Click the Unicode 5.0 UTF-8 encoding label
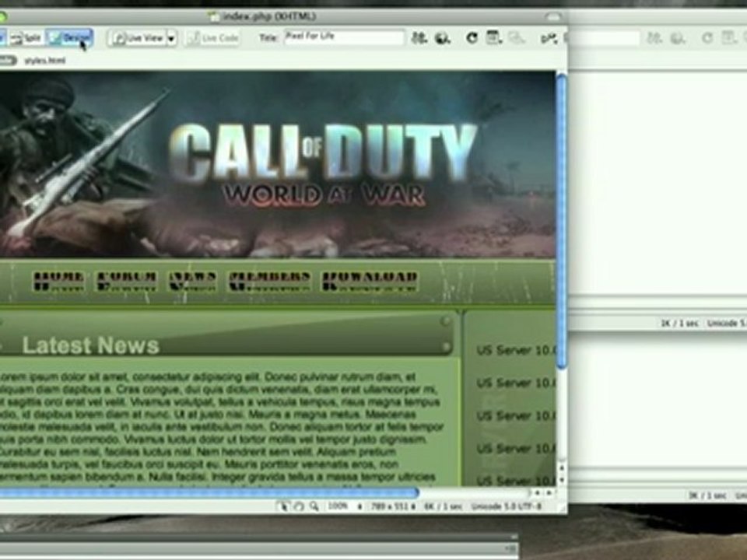The width and height of the screenshot is (747, 560). [x=507, y=506]
